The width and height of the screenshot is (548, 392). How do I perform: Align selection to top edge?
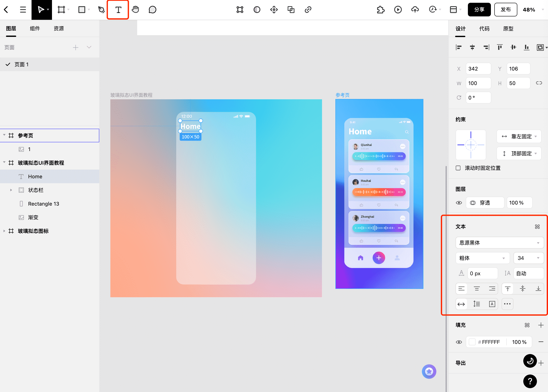click(x=500, y=47)
